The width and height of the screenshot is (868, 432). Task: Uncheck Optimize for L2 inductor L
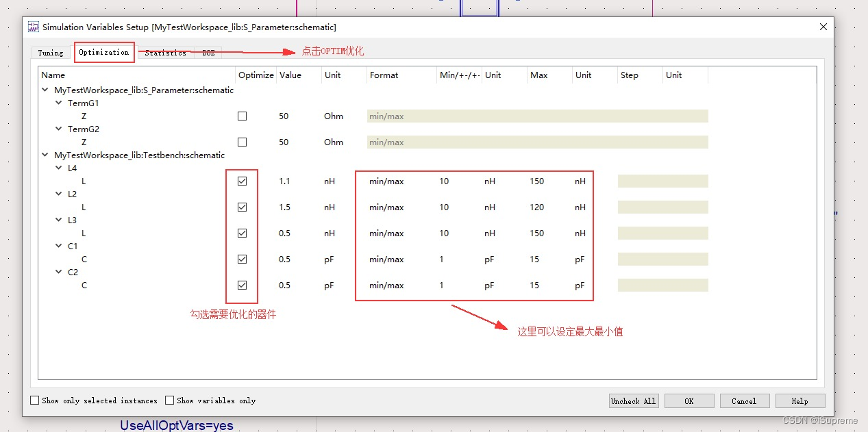coord(242,207)
